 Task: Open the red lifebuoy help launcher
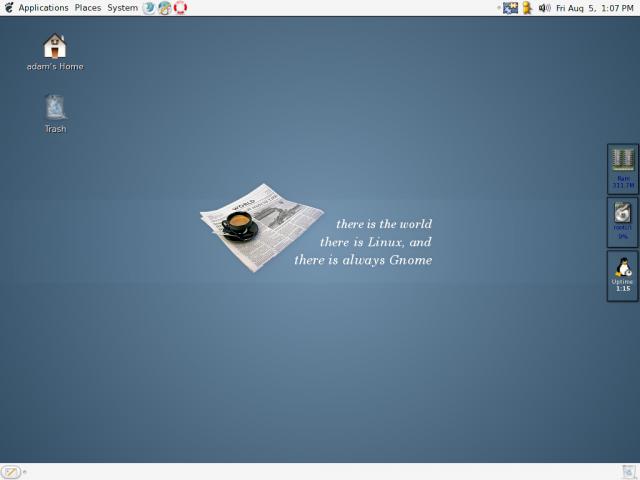click(x=180, y=8)
